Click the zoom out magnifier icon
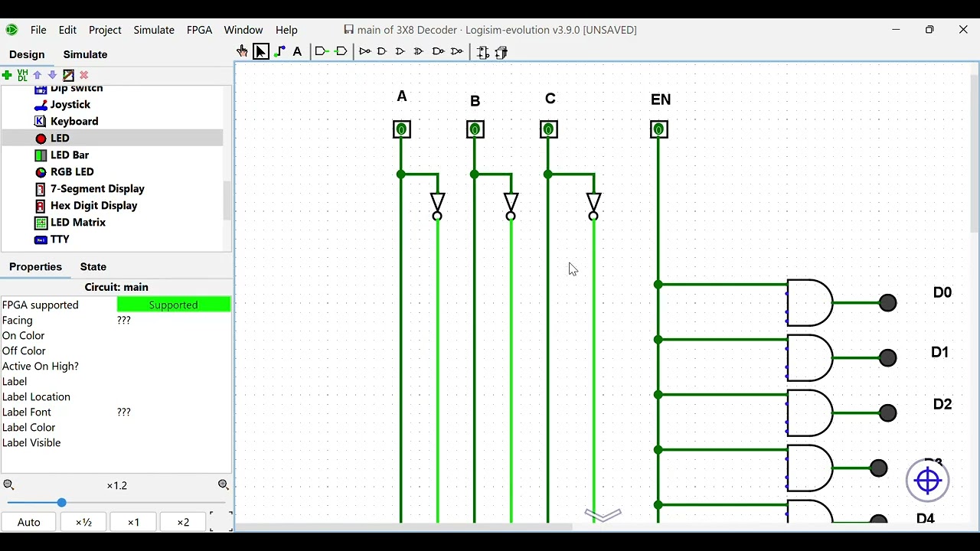This screenshot has height=551, width=980. click(x=9, y=484)
